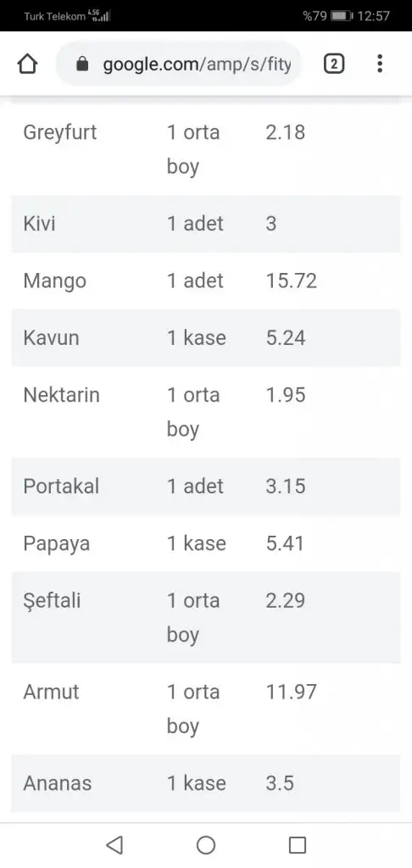Select the Ananas table row
Image resolution: width=412 pixels, height=868 pixels.
(206, 783)
